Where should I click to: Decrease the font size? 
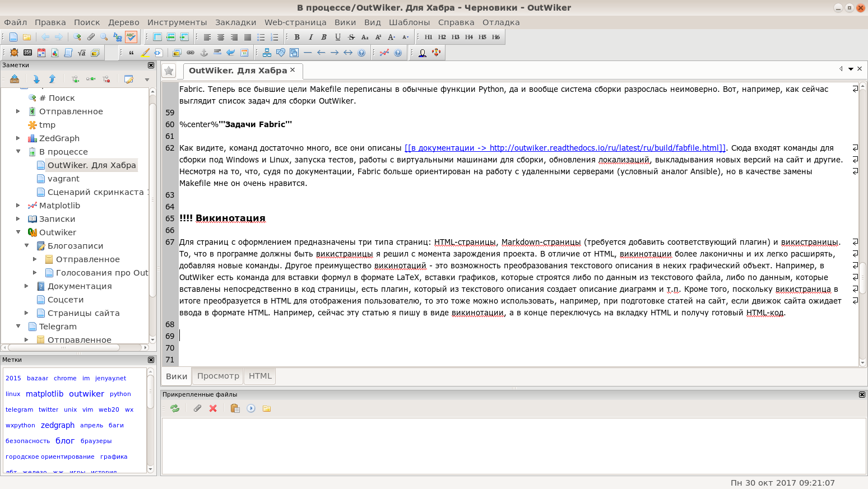tap(405, 37)
